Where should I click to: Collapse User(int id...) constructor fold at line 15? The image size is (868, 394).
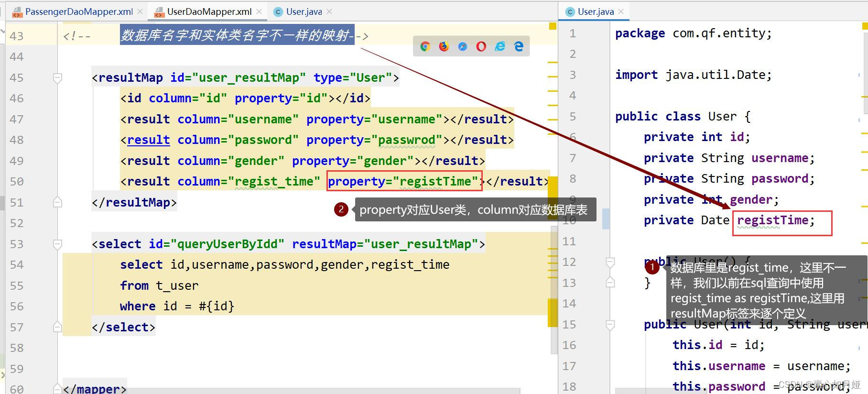click(x=610, y=325)
